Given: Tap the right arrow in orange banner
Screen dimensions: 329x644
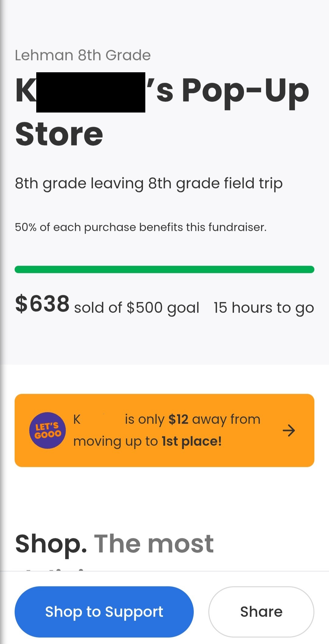Looking at the screenshot, I should pyautogui.click(x=288, y=430).
